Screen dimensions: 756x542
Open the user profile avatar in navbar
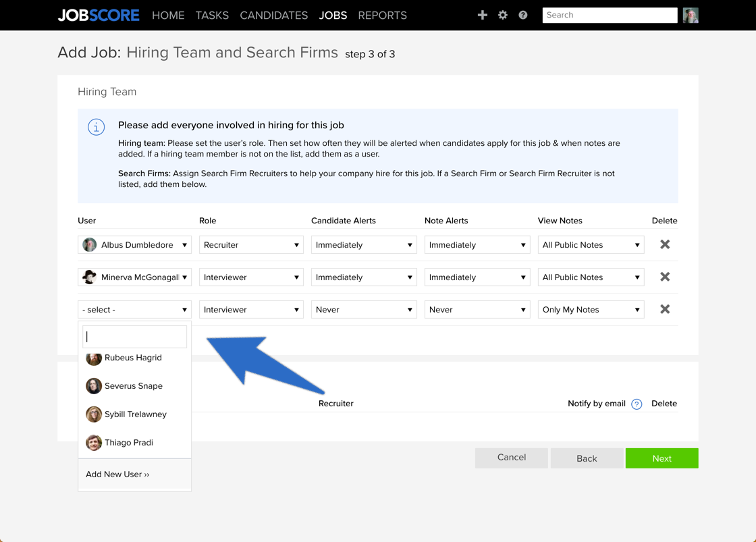691,15
